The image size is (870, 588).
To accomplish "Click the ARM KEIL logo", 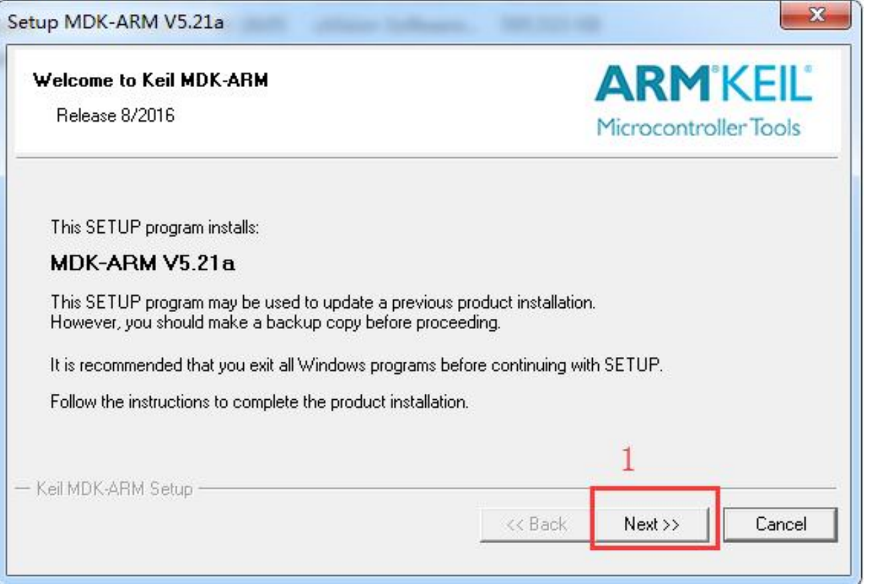I will 703,101.
